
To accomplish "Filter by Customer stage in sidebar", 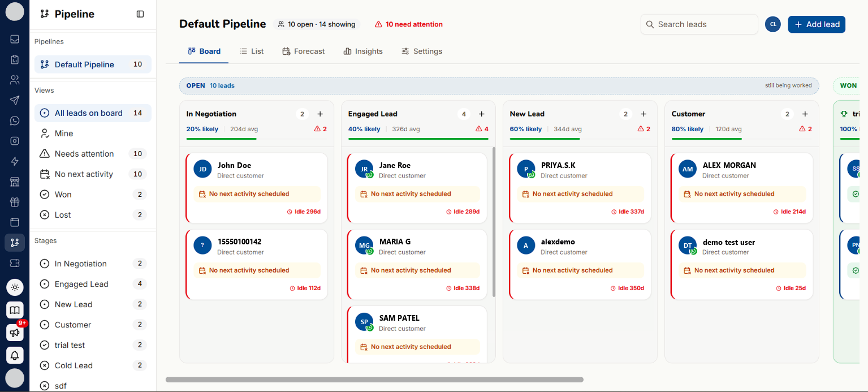I will (93, 325).
